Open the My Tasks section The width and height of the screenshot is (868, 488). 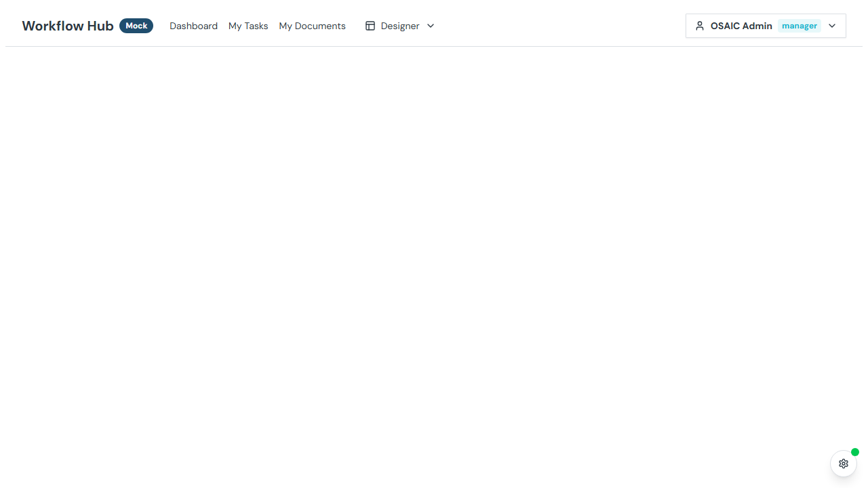pyautogui.click(x=248, y=25)
